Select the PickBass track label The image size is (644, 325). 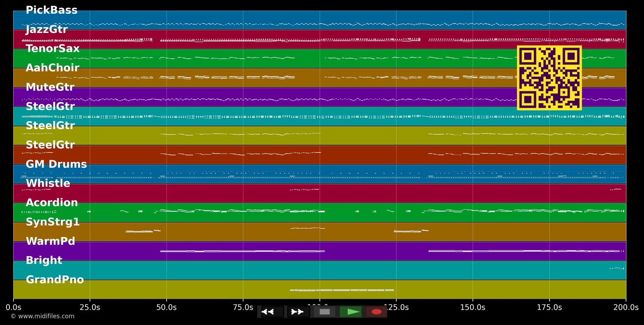[52, 11]
